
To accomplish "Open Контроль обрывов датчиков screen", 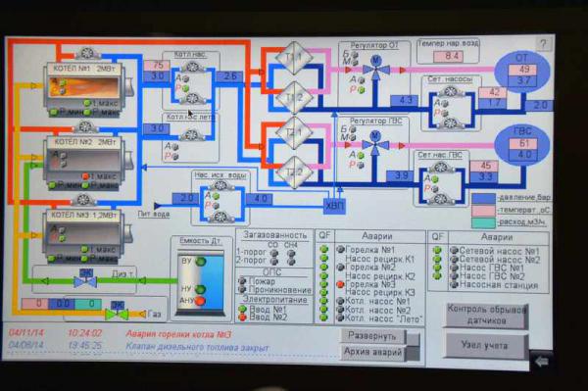I will click(x=487, y=316).
